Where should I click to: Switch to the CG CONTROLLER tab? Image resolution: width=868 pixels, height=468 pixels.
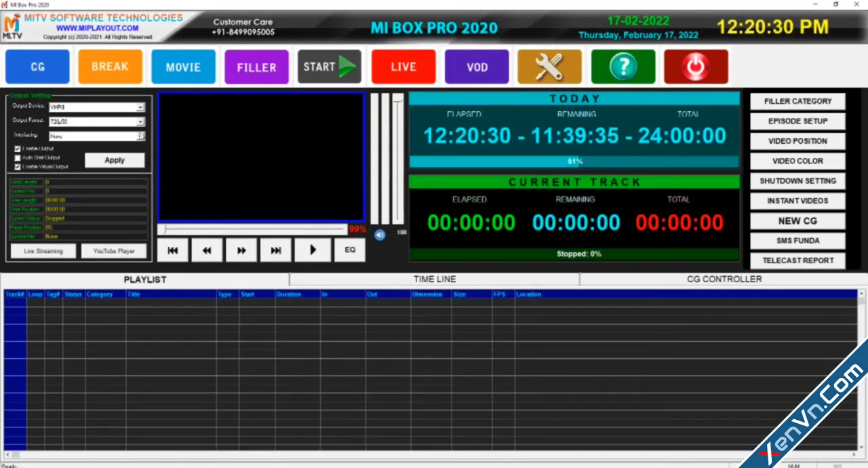(x=724, y=279)
